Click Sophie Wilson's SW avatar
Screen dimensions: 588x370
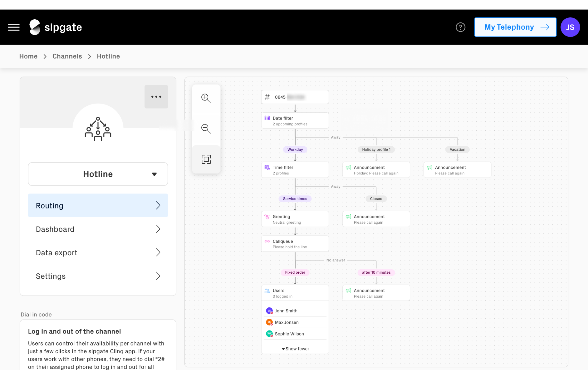pos(269,334)
